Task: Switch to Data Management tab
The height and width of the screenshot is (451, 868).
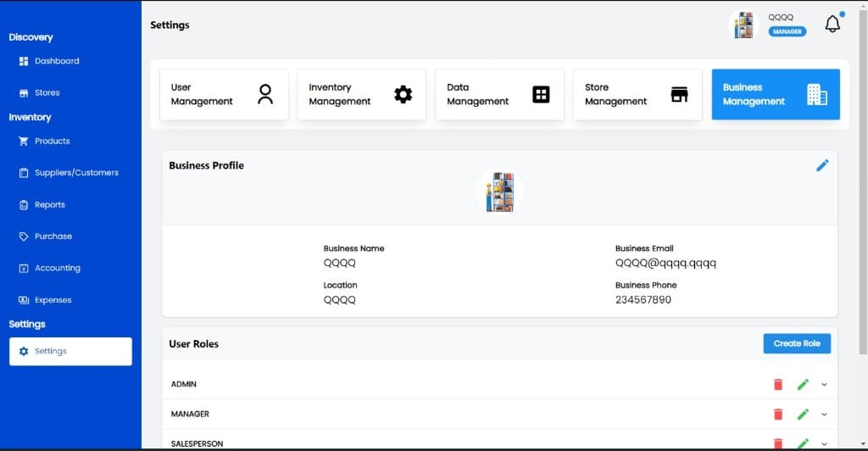Action: 500,94
